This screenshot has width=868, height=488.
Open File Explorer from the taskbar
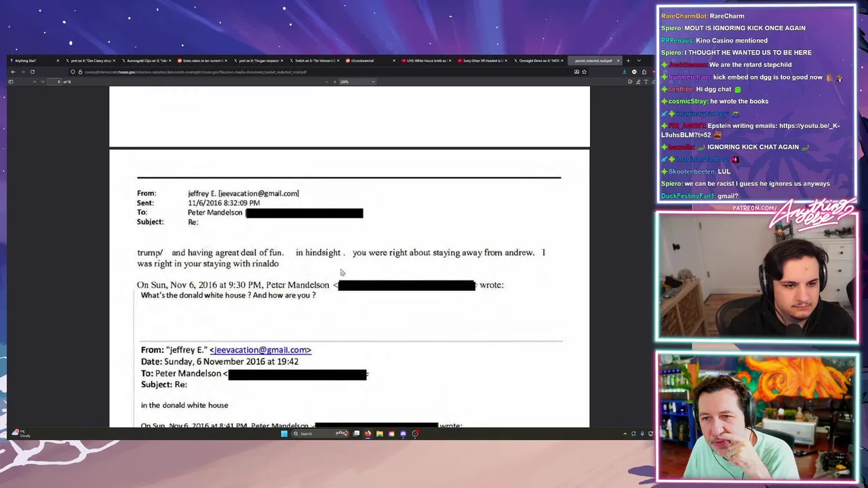tap(380, 434)
